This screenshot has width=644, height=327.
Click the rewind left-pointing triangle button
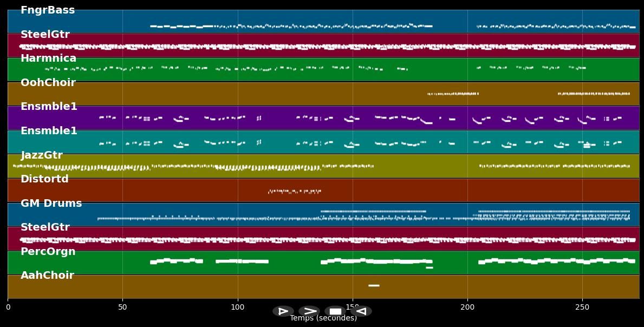click(x=361, y=311)
